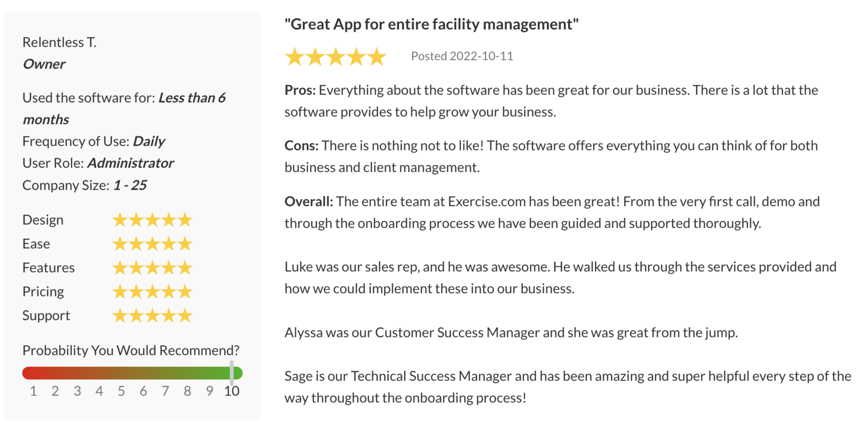Image resolution: width=868 pixels, height=432 pixels.
Task: Click the recommendation slider handle at 10
Action: 232,373
